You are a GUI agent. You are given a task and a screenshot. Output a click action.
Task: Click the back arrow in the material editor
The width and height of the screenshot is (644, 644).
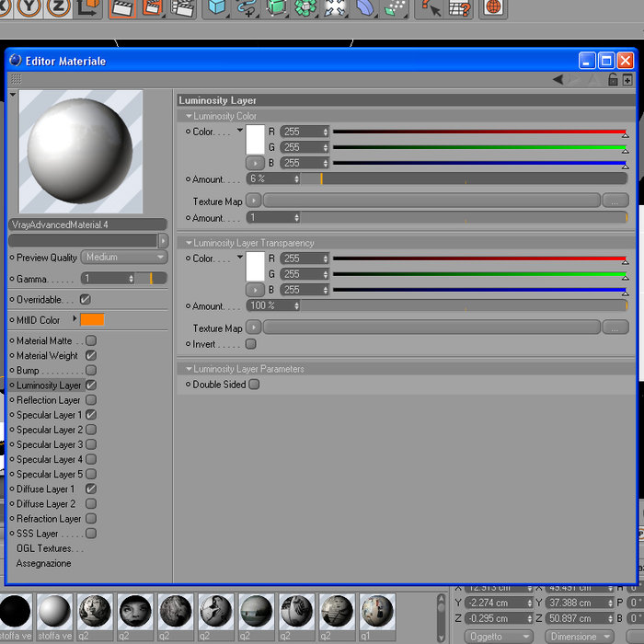[558, 79]
